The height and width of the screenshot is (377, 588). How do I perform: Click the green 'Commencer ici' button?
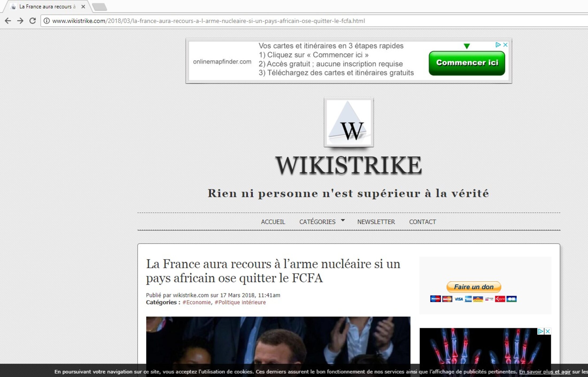(467, 63)
